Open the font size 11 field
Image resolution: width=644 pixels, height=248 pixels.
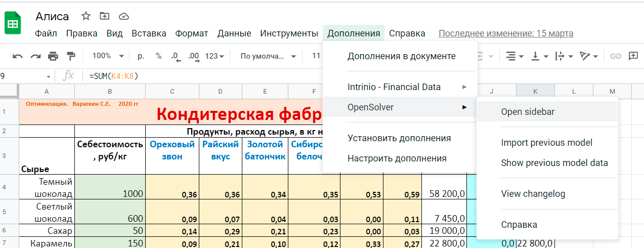click(x=316, y=56)
